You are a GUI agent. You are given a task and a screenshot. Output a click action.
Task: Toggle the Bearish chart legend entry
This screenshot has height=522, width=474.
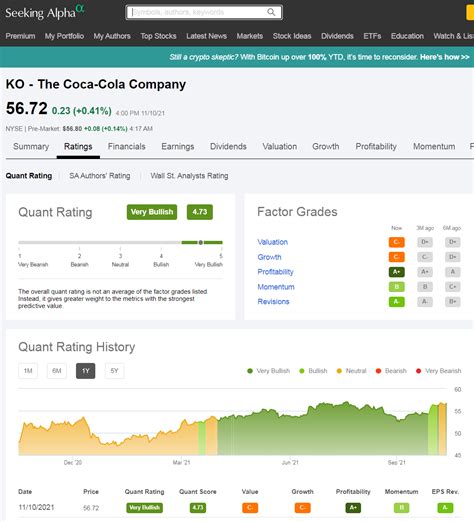(391, 371)
